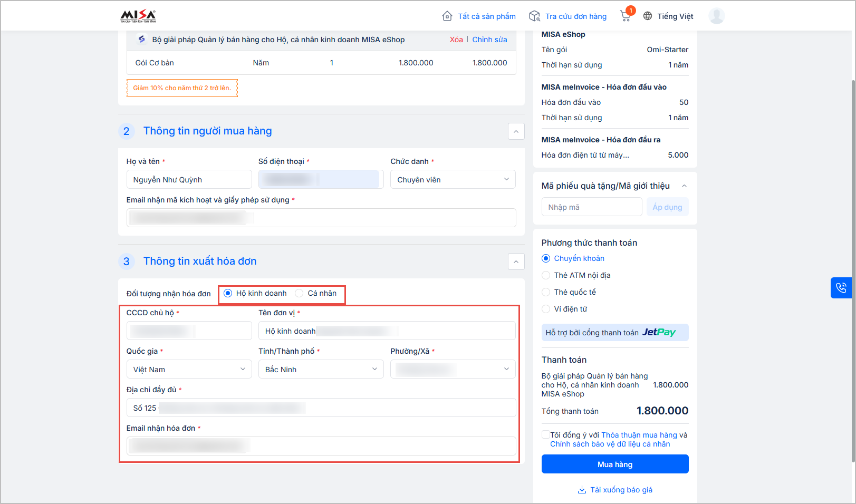The height and width of the screenshot is (504, 856).
Task: Click the download icon beside Tải xuống báo giá
Action: pos(582,490)
